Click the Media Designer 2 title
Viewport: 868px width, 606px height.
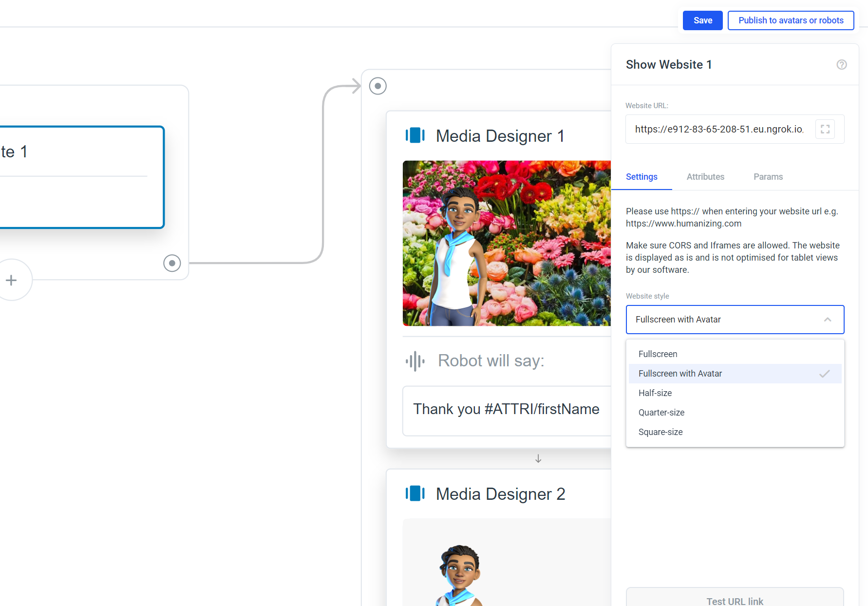[500, 494]
